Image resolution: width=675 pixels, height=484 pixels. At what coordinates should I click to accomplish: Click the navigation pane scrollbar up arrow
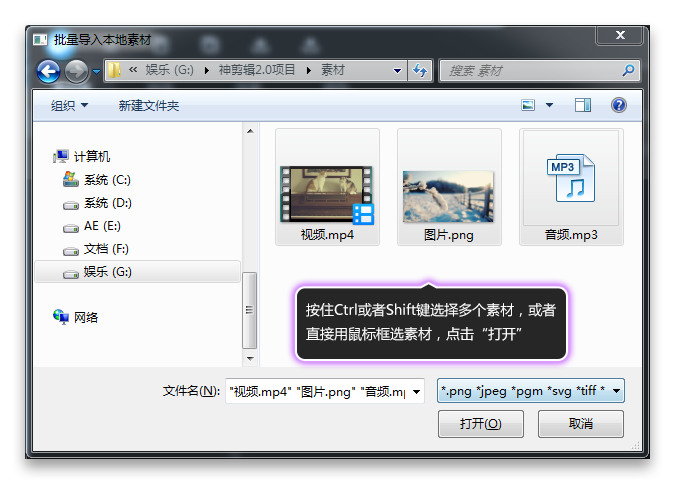250,131
